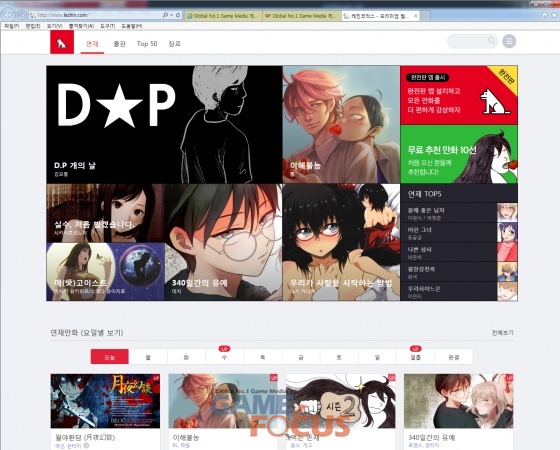560x450 pixels.
Task: Select the 연재 navigation tab
Action: tap(92, 44)
